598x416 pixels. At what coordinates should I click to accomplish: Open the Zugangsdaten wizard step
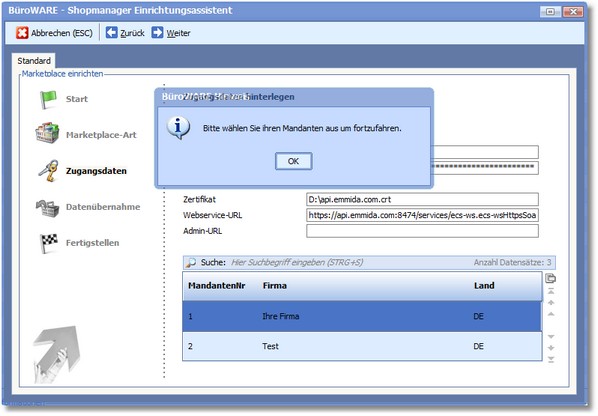pyautogui.click(x=96, y=171)
